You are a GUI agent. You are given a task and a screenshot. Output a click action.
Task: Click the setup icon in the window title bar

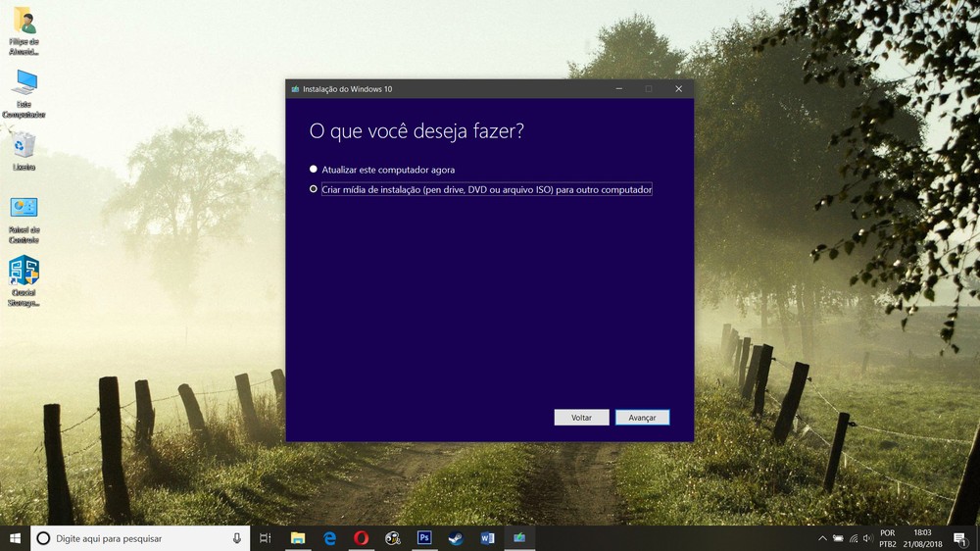[295, 89]
